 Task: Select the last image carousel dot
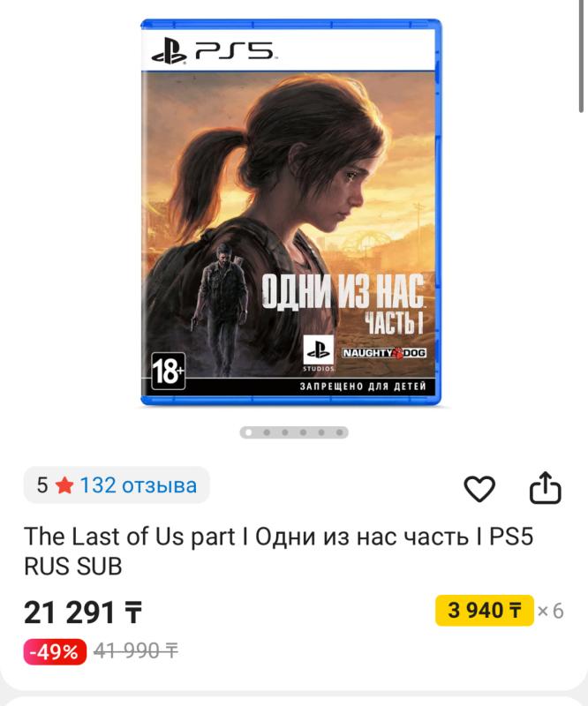pyautogui.click(x=339, y=432)
